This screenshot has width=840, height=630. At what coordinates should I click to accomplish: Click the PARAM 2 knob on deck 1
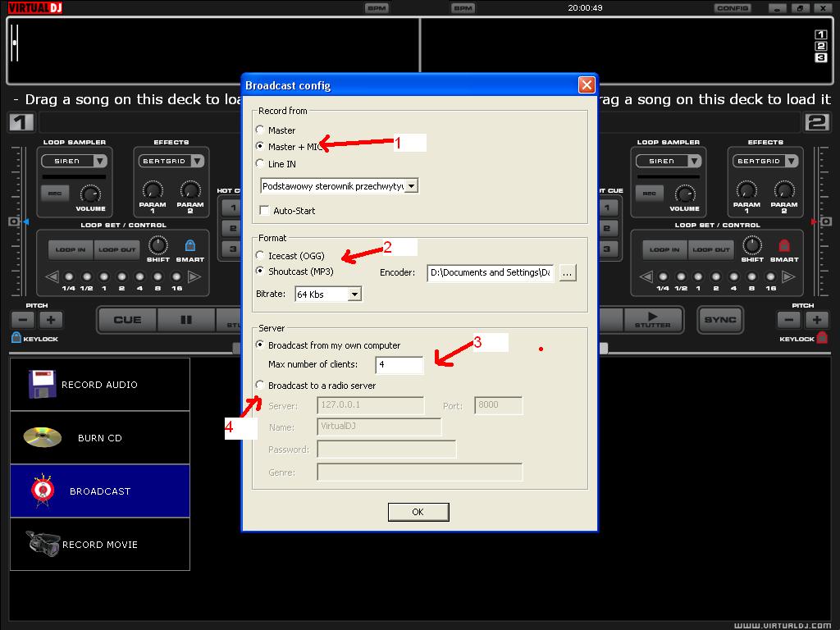190,189
